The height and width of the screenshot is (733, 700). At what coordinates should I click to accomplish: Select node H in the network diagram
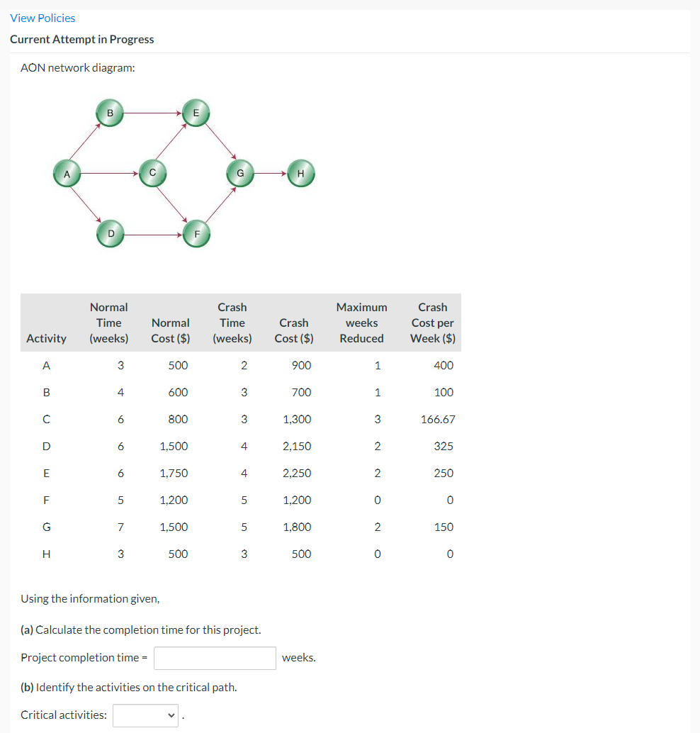pos(300,173)
